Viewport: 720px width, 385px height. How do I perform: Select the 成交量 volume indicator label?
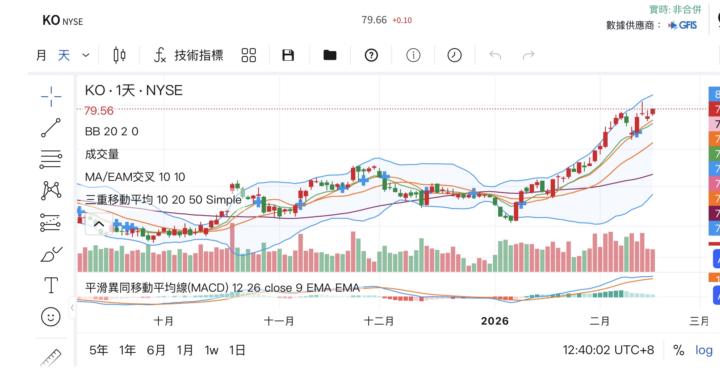[102, 154]
